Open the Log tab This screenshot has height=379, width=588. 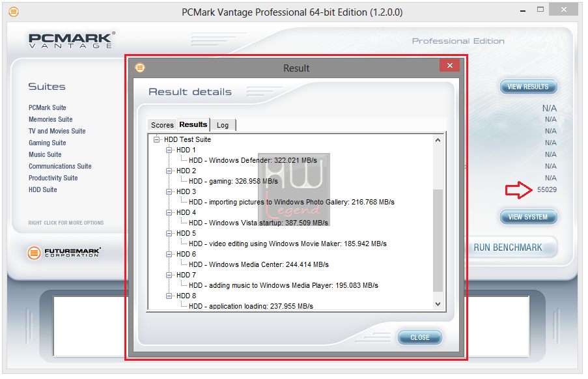pos(223,125)
